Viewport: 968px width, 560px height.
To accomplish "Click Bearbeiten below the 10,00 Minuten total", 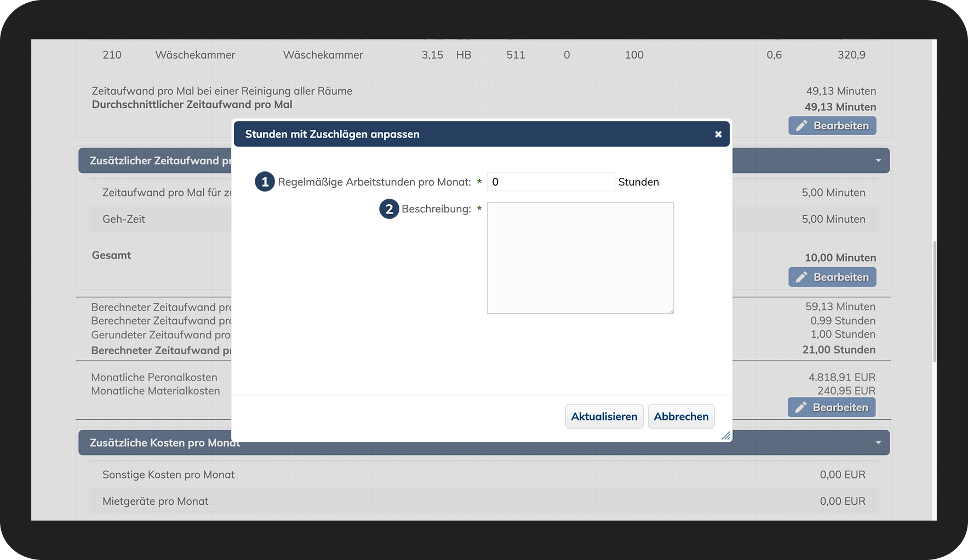I will coord(833,277).
